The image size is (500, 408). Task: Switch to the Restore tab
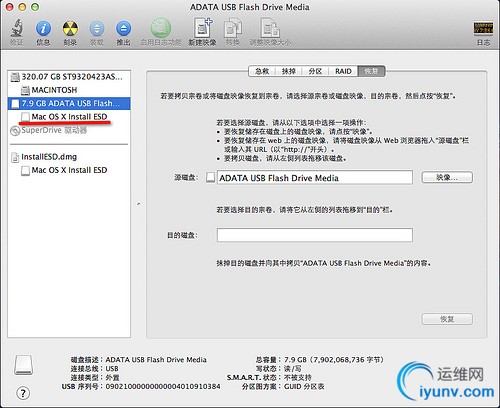[x=372, y=71]
